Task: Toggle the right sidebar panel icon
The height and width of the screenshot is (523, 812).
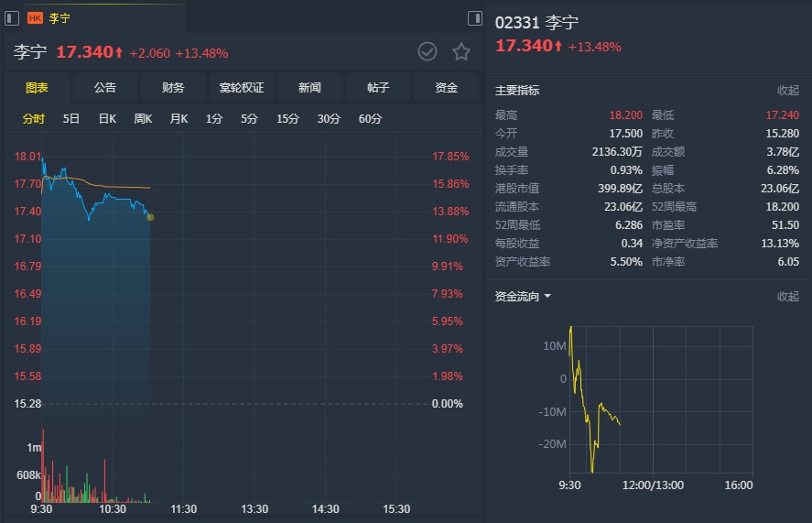Action: [474, 18]
